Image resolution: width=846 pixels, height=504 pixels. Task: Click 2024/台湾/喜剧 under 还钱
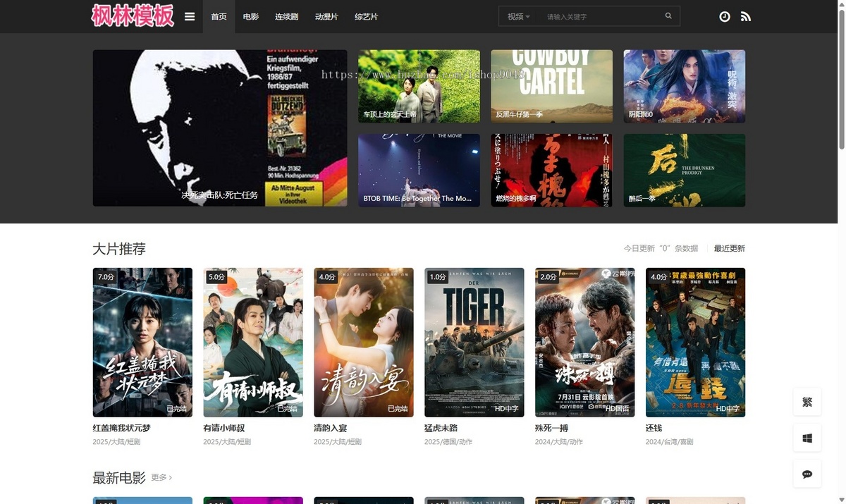coord(669,442)
